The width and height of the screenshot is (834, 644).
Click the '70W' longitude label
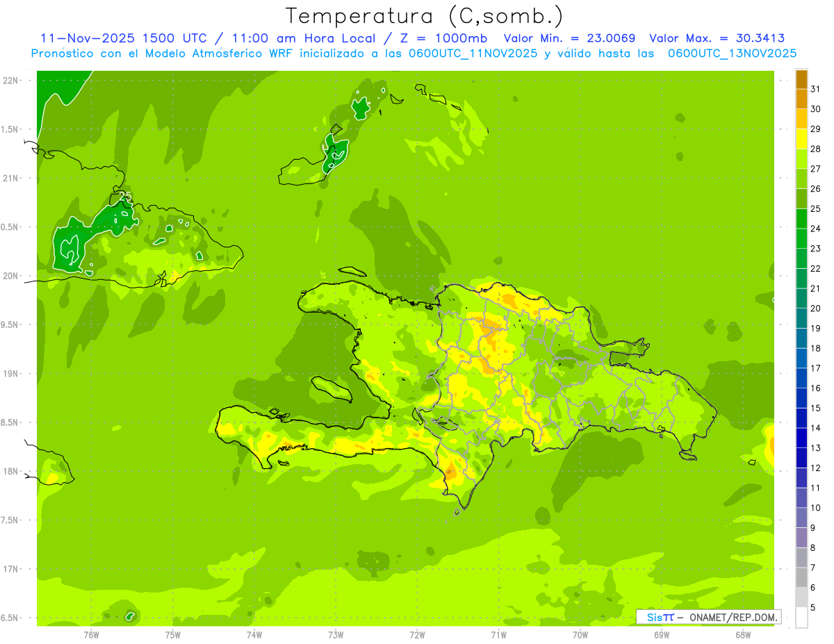[580, 634]
